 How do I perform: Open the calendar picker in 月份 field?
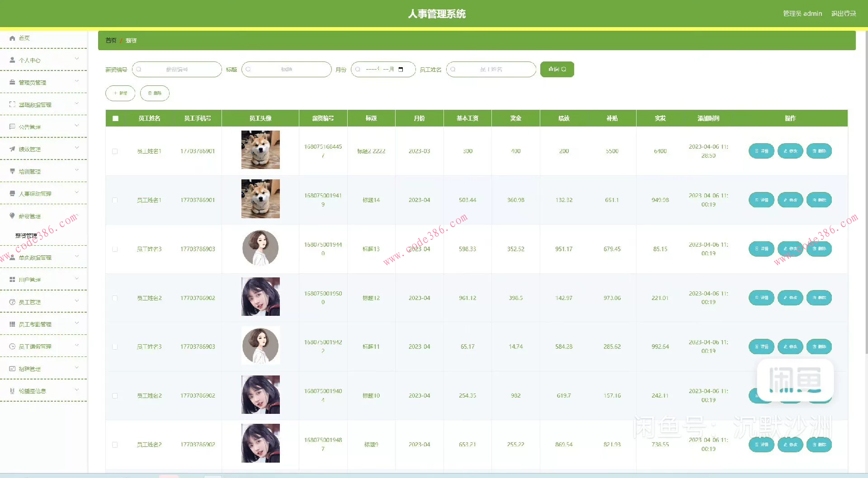tap(401, 70)
